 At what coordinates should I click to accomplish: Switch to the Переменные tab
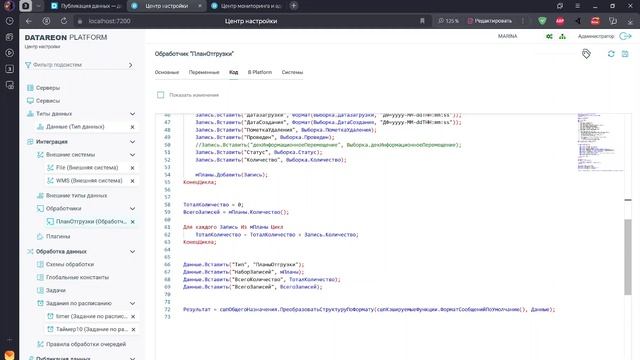(x=204, y=72)
